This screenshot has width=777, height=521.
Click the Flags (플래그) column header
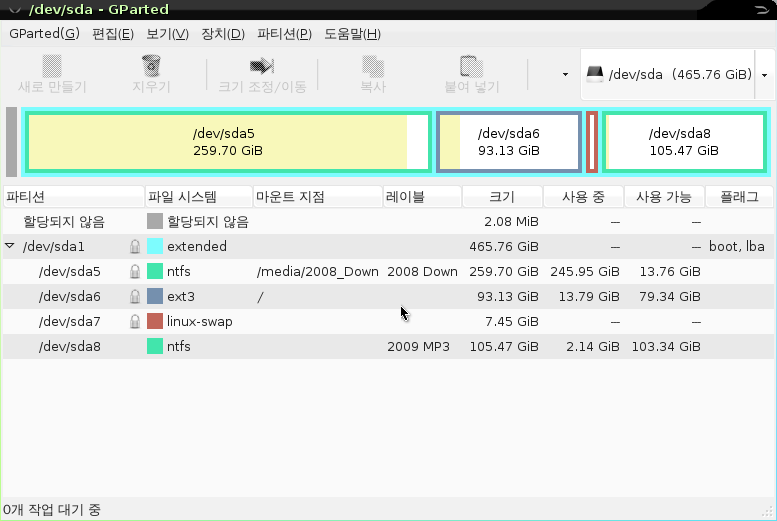pyautogui.click(x=739, y=197)
